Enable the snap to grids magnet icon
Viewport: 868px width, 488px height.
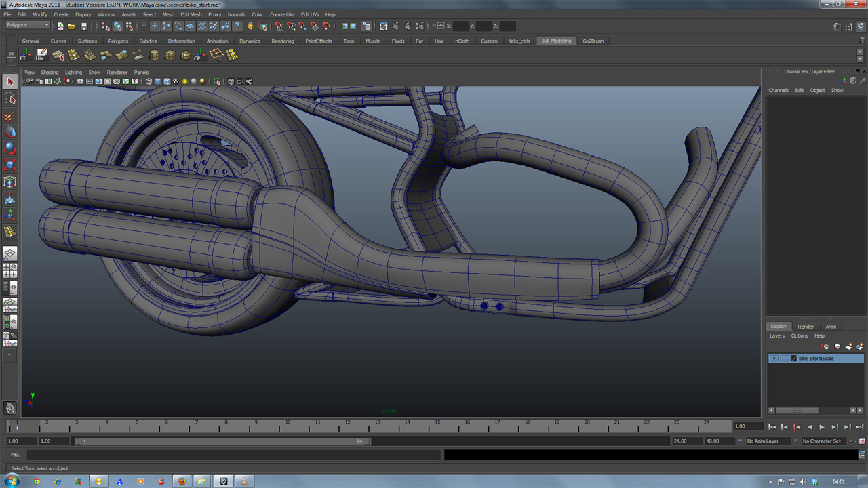[279, 27]
